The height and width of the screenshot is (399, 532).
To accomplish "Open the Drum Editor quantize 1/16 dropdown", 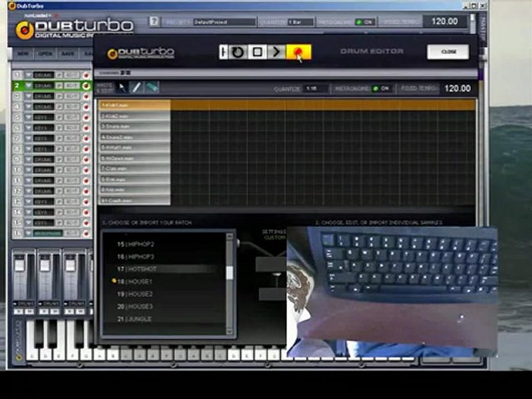I will (315, 89).
